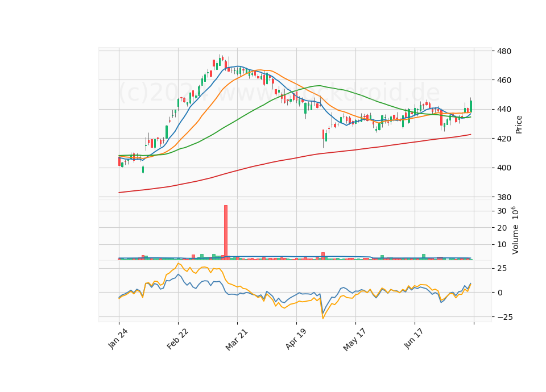Click the 'May 17' date label
Image resolution: width=546 pixels, height=392 pixels.
[x=355, y=340]
